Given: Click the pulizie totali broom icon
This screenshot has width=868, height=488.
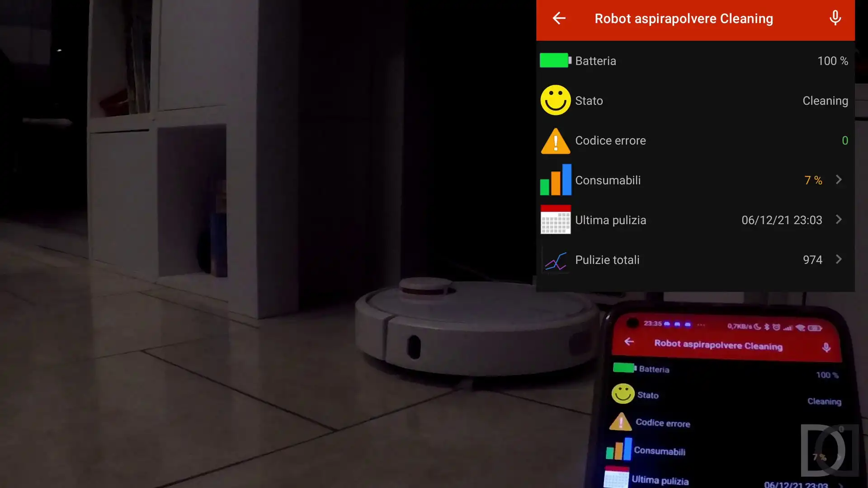Looking at the screenshot, I should click(555, 260).
